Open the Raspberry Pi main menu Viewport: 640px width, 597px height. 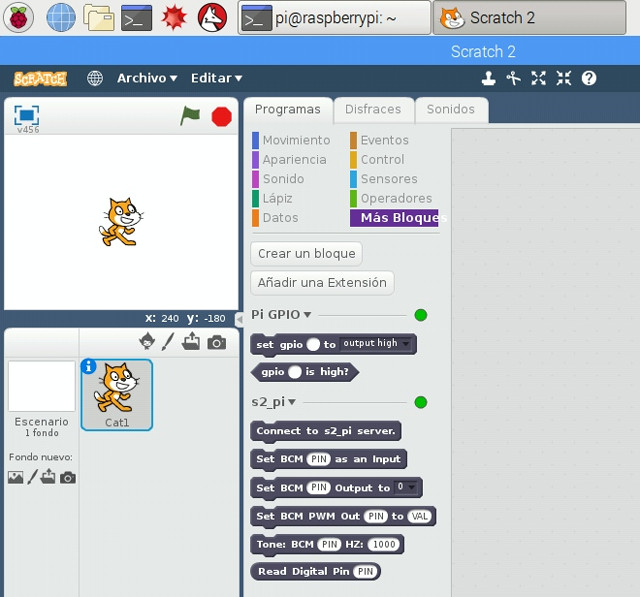[18, 18]
